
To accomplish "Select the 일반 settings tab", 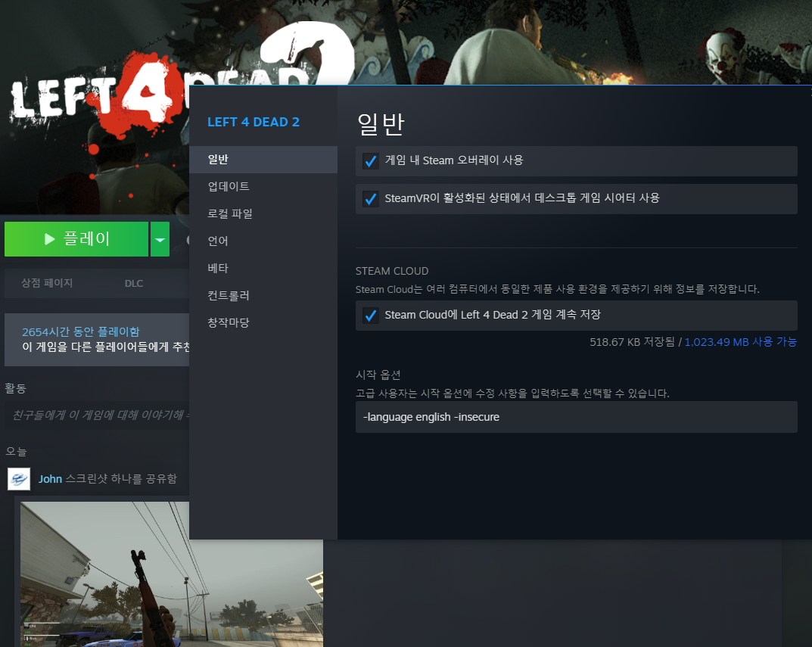I will coord(263,160).
